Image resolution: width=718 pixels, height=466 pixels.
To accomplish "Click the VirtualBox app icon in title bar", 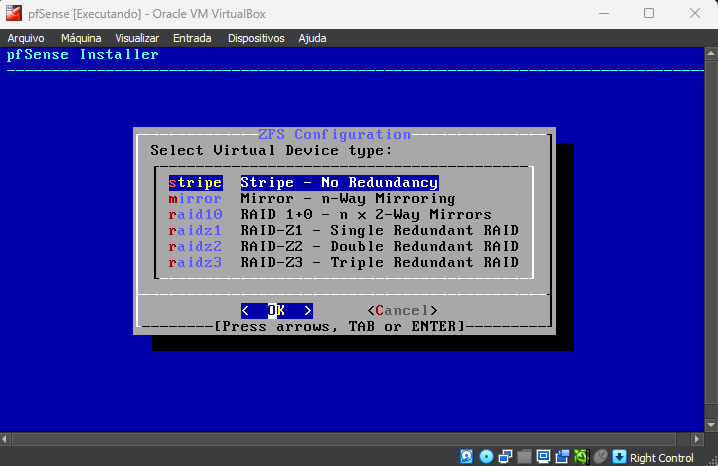I will [x=14, y=13].
